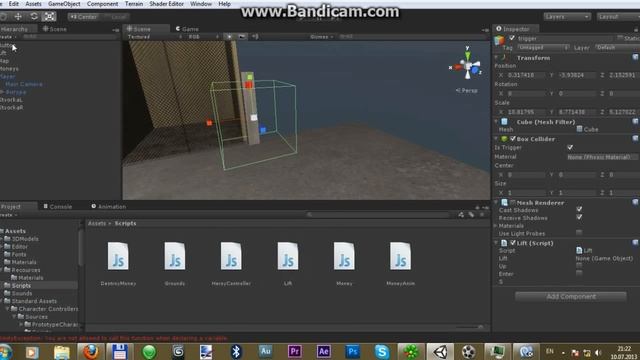Uncheck Receive Shadows checkbox

tap(579, 217)
